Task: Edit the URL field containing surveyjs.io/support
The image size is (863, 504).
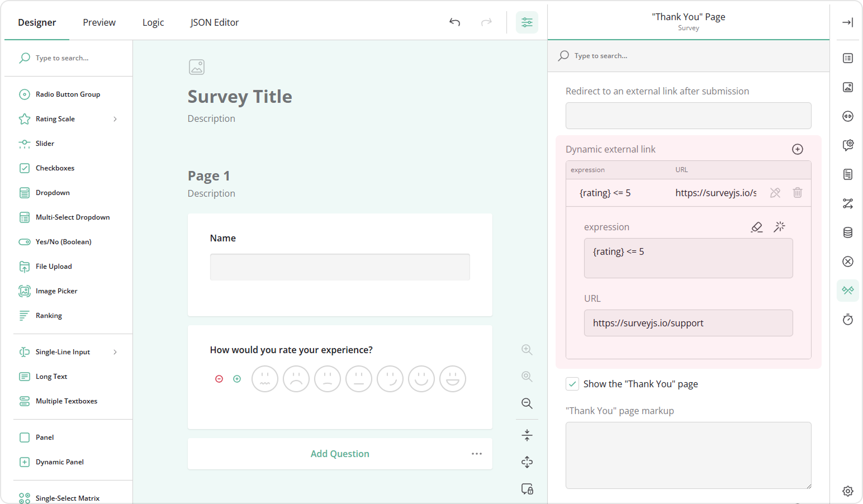Action: 688,323
